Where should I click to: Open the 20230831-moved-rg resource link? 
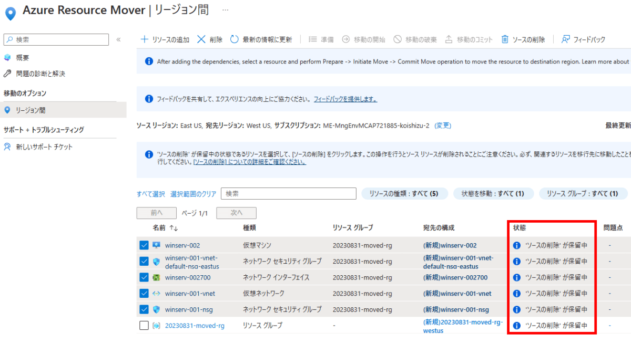(195, 326)
